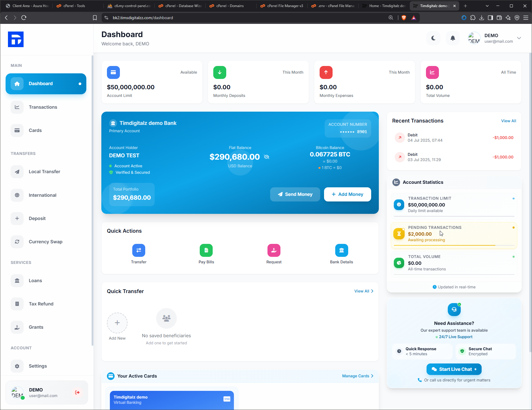Click the browser address bar URL

pyautogui.click(x=143, y=18)
